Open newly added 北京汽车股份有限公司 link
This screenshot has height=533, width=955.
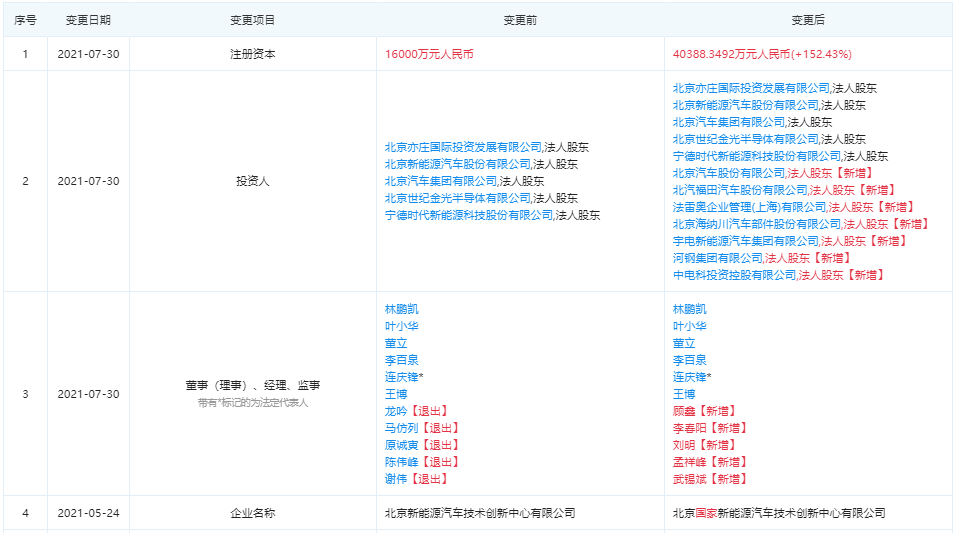pos(728,173)
